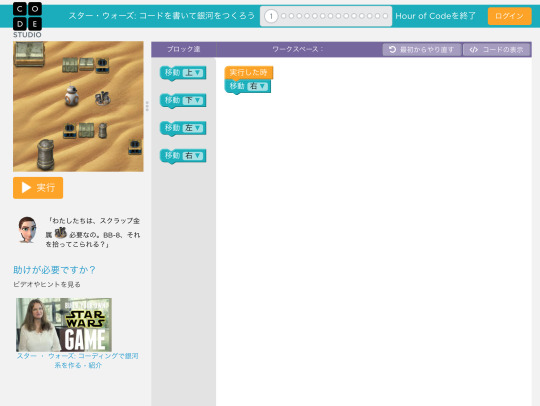Select the 移動 word on the 上 toolbox block

(x=172, y=73)
